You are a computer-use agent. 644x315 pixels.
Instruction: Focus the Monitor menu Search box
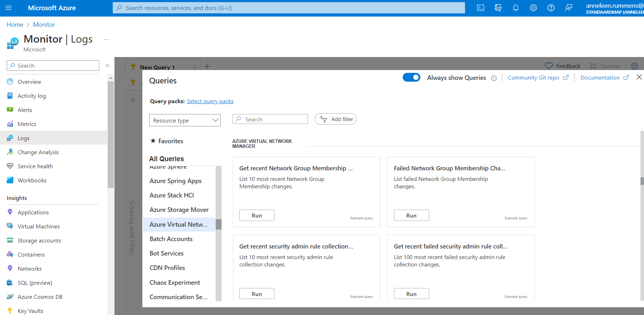(x=53, y=65)
